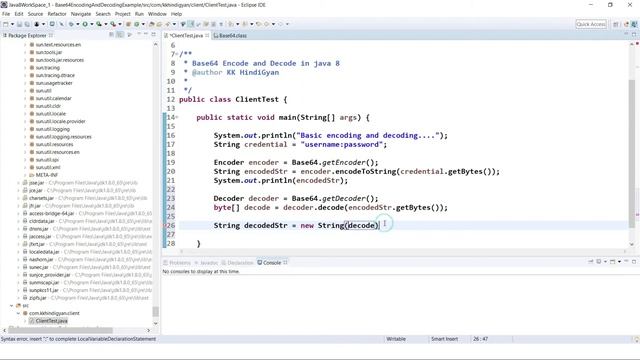Click the New Java Package icon
Screen dimensions: 640x360
click(x=128, y=24)
